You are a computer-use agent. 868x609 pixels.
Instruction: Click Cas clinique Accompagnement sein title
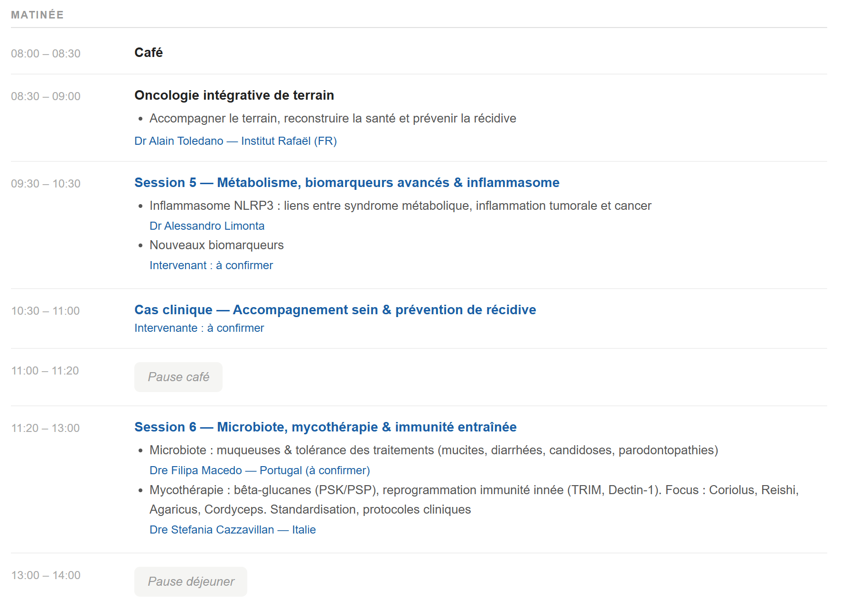coord(335,310)
